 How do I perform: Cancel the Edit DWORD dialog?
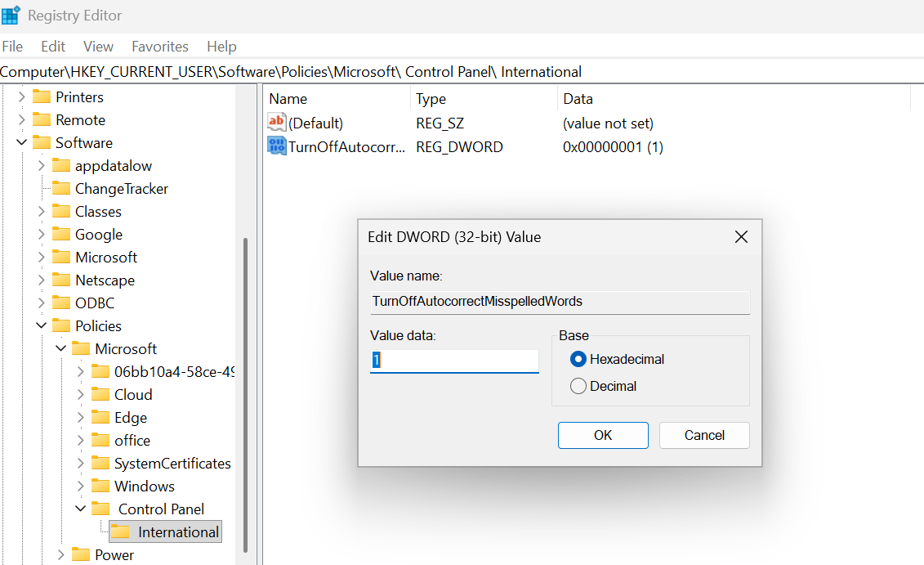pyautogui.click(x=704, y=435)
